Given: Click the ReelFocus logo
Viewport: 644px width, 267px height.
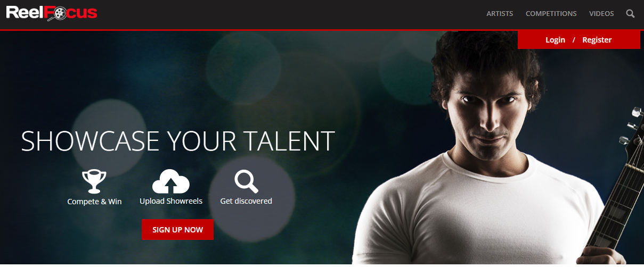Looking at the screenshot, I should pyautogui.click(x=52, y=13).
